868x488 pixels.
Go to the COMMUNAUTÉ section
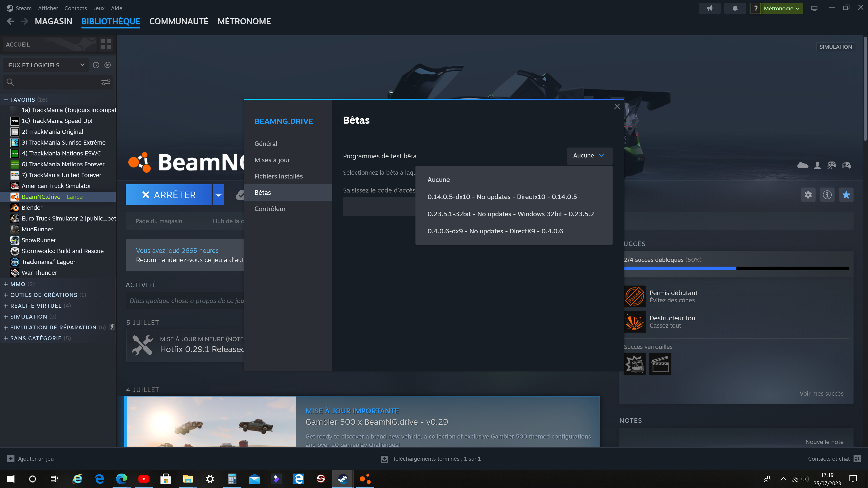[x=179, y=21]
